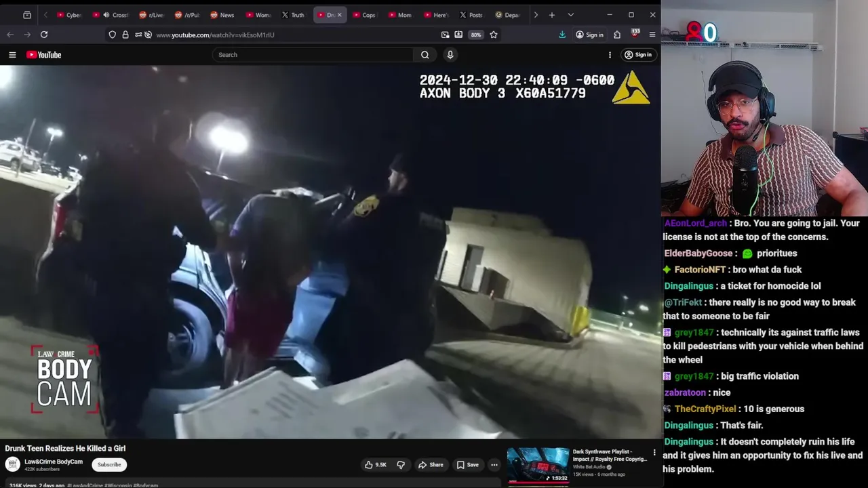This screenshot has width=868, height=488.
Task: Click the tracking protection shield icon
Action: [x=113, y=35]
